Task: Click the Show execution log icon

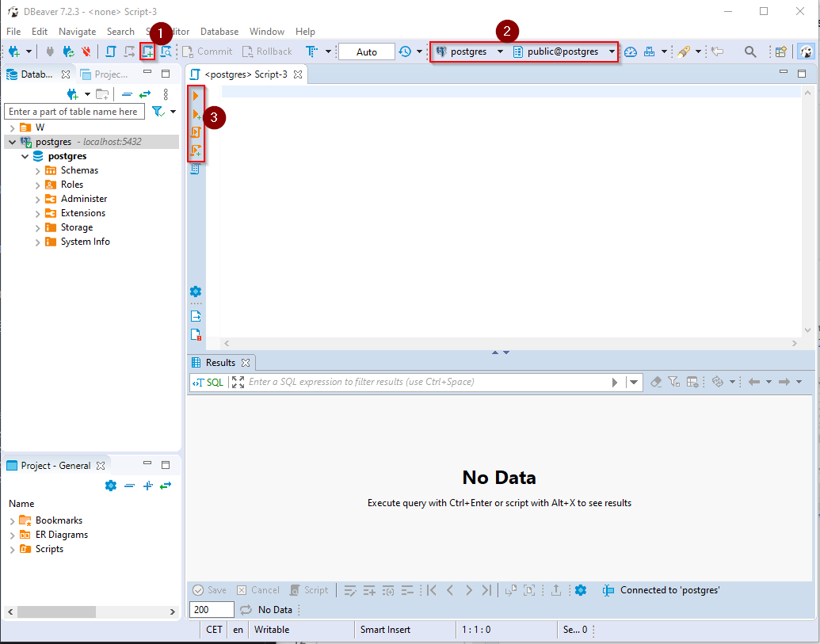Action: pyautogui.click(x=196, y=334)
